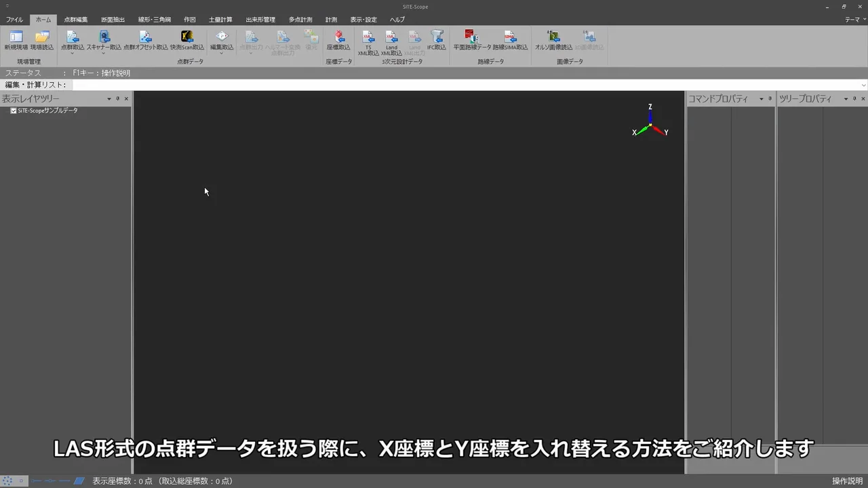
Task: Toggle SiTE-Scopeサンプルデータ layer checkbox
Action: tap(14, 110)
